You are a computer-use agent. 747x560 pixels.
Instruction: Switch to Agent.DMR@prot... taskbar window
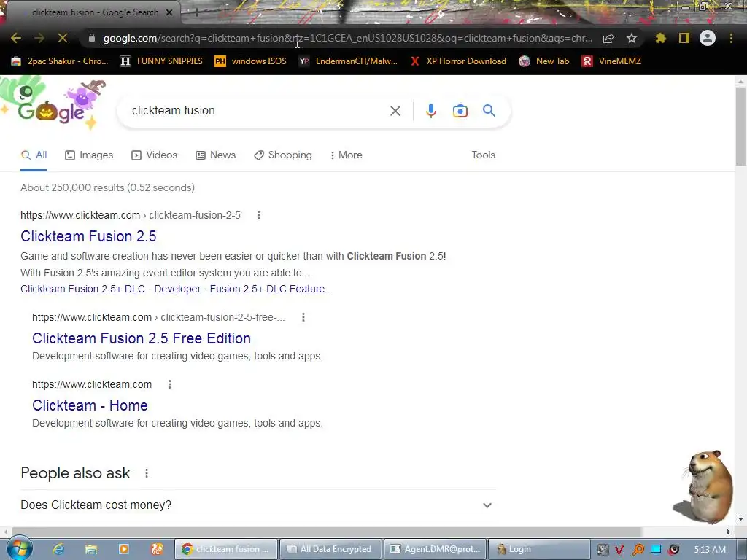pos(436,549)
